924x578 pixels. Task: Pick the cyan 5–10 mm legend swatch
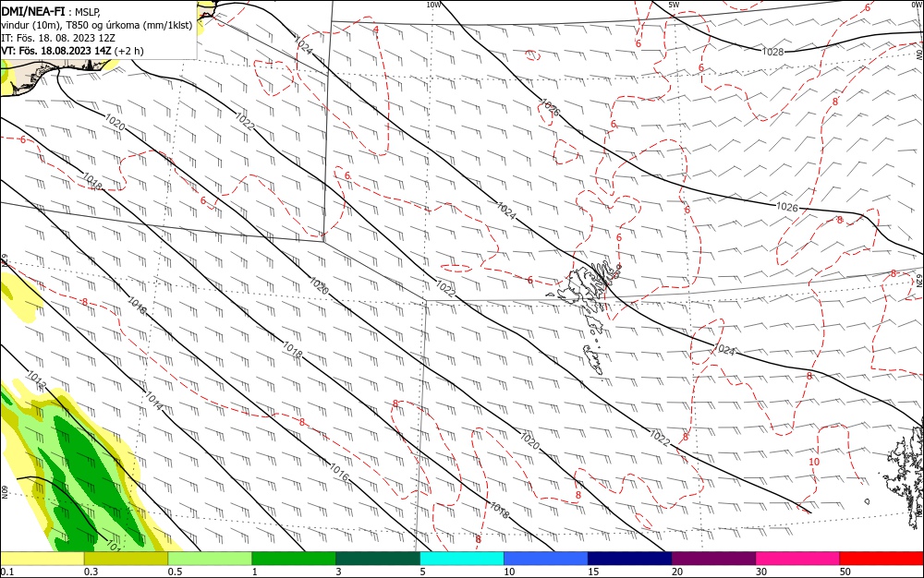coord(461,558)
